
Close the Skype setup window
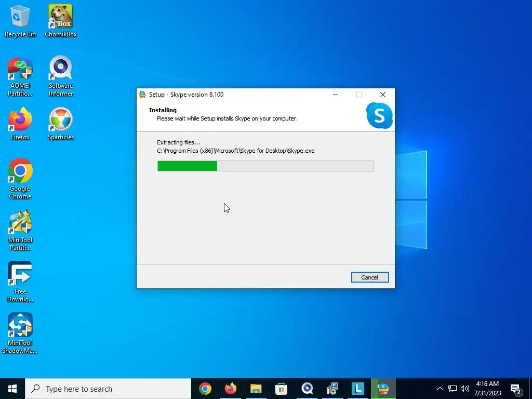coord(383,95)
